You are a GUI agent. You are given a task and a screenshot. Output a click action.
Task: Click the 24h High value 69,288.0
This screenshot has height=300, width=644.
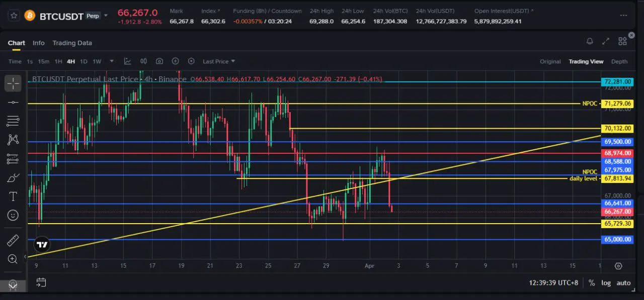pos(321,21)
